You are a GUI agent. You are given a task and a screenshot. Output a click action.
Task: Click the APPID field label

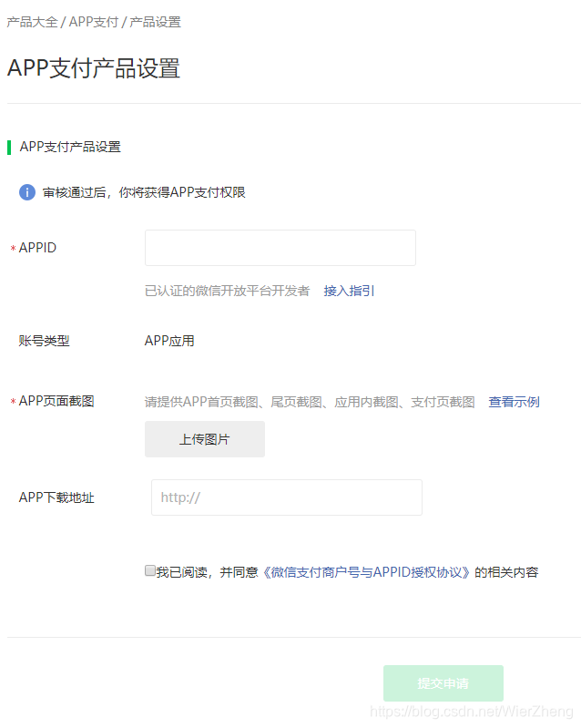37,248
